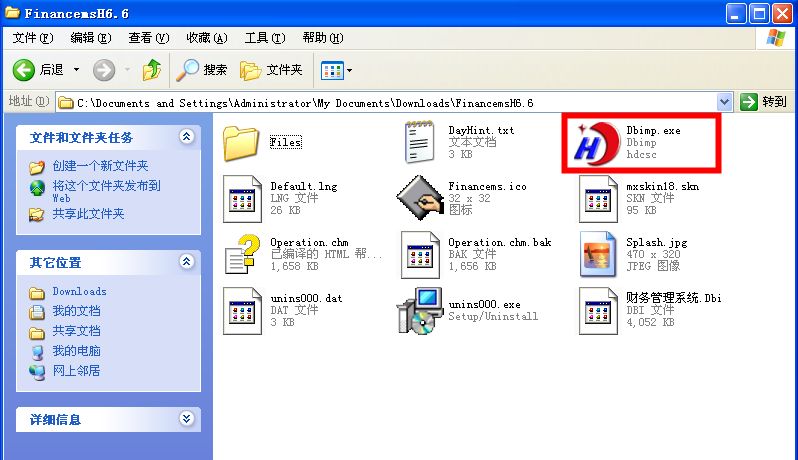Click the Windows flag logo
The width and height of the screenshot is (798, 460).
coord(775,38)
